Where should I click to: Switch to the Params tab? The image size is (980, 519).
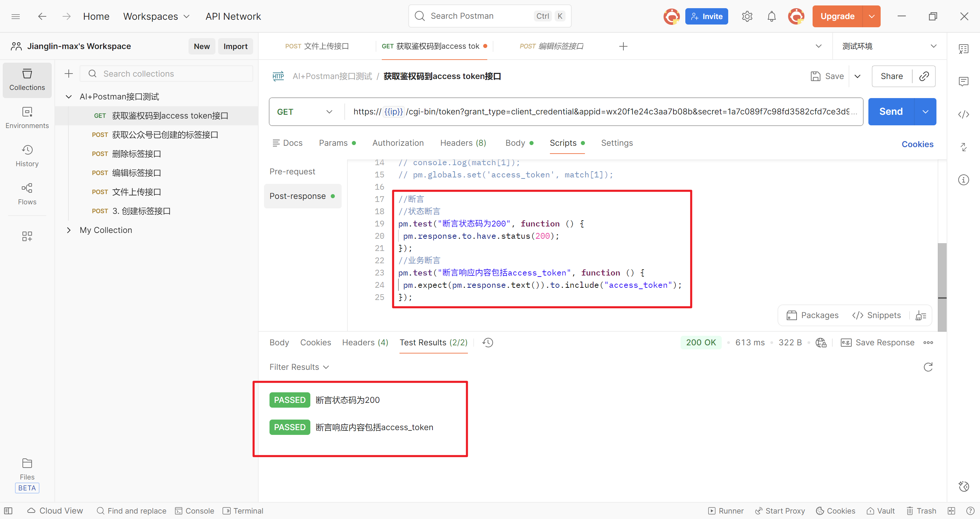[337, 143]
